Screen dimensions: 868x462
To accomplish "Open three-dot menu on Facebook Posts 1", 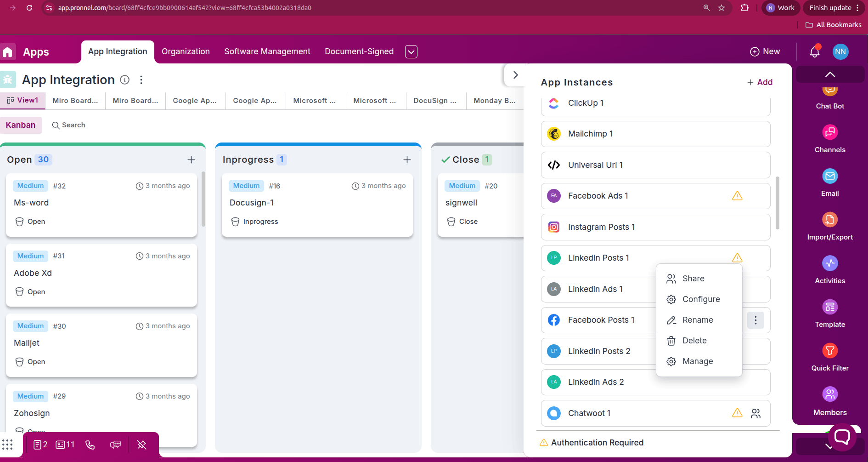I will 755,320.
